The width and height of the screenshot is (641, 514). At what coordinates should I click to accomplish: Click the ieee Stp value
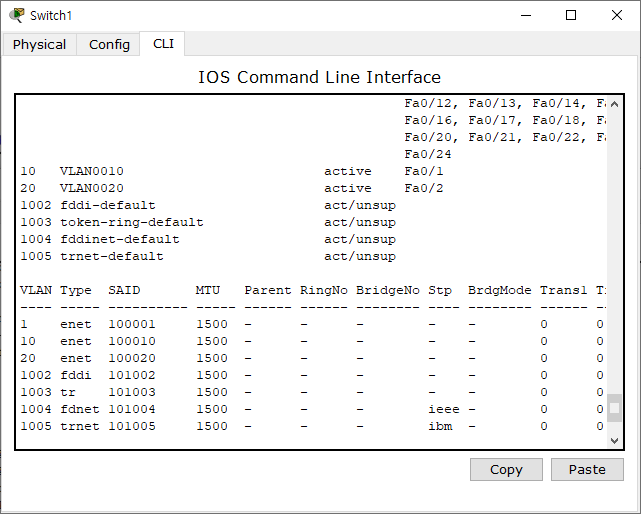pos(444,409)
